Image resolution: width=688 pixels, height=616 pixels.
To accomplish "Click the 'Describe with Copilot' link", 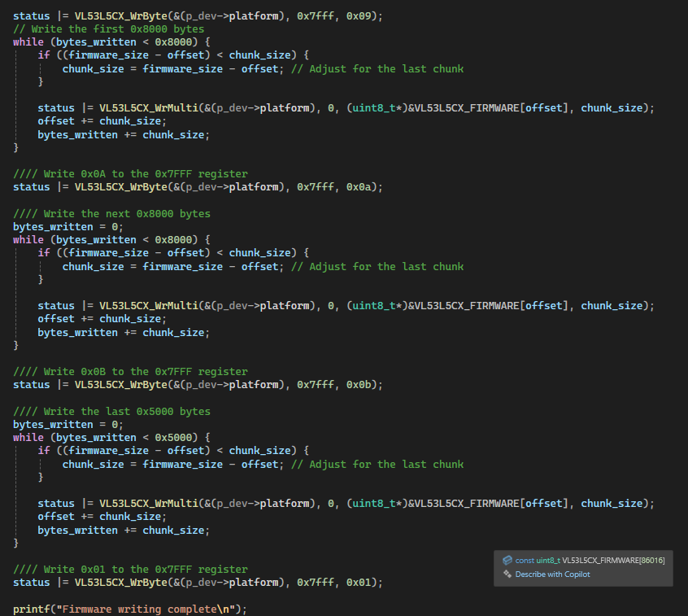I will tap(552, 574).
